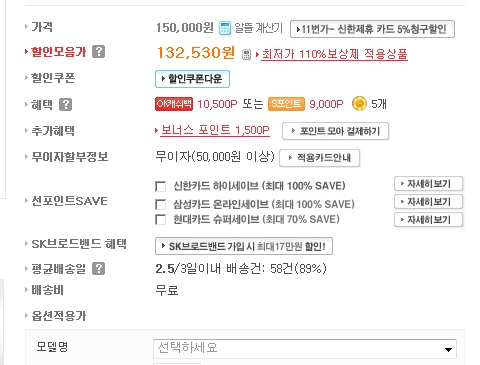Click 자세히보기 for 신한카드 하이세이브
Image resolution: width=480 pixels, height=365 pixels.
(x=428, y=184)
